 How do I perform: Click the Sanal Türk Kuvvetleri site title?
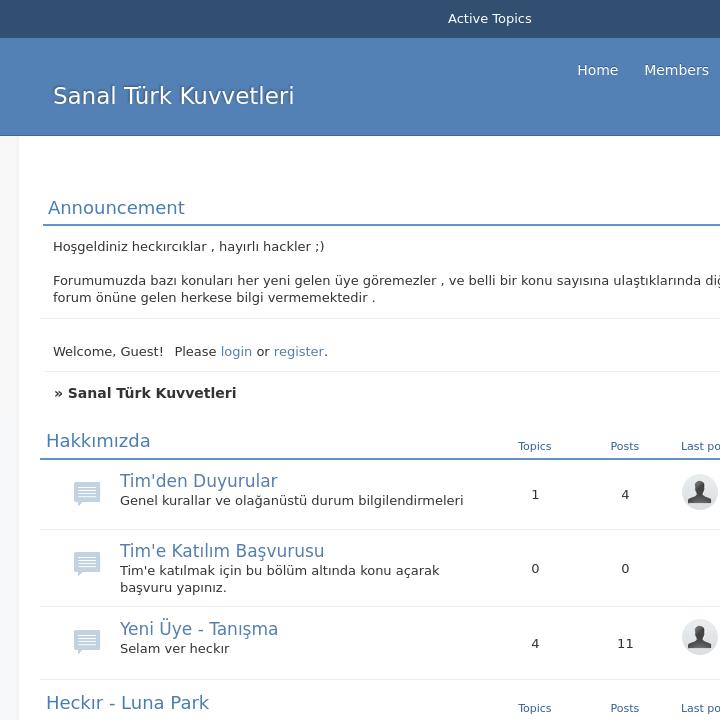point(173,96)
